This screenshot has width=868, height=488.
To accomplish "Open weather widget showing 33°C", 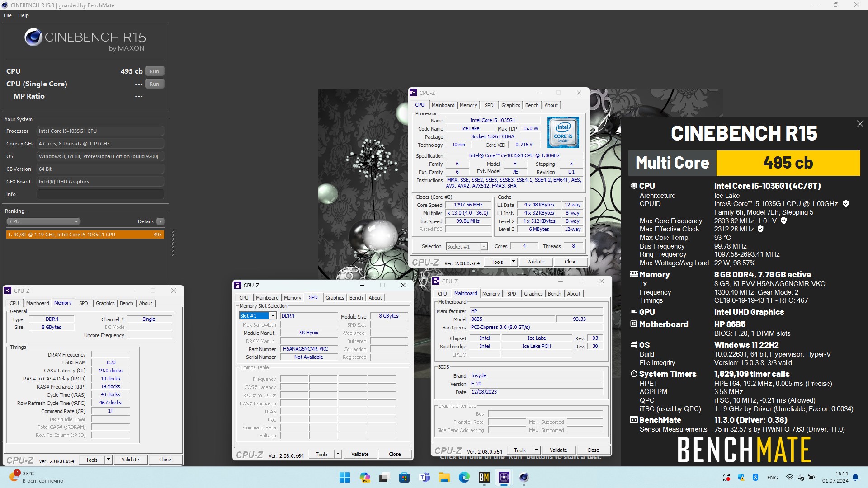I will (37, 477).
